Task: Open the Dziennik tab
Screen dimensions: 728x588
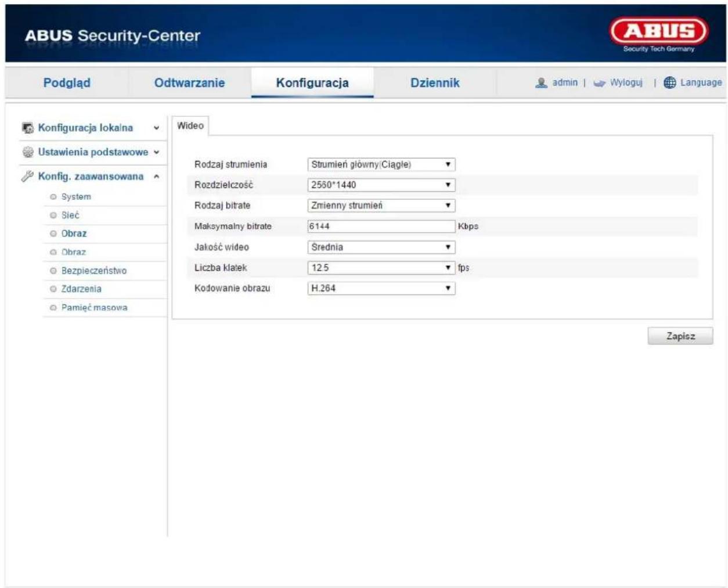Action: click(x=435, y=83)
